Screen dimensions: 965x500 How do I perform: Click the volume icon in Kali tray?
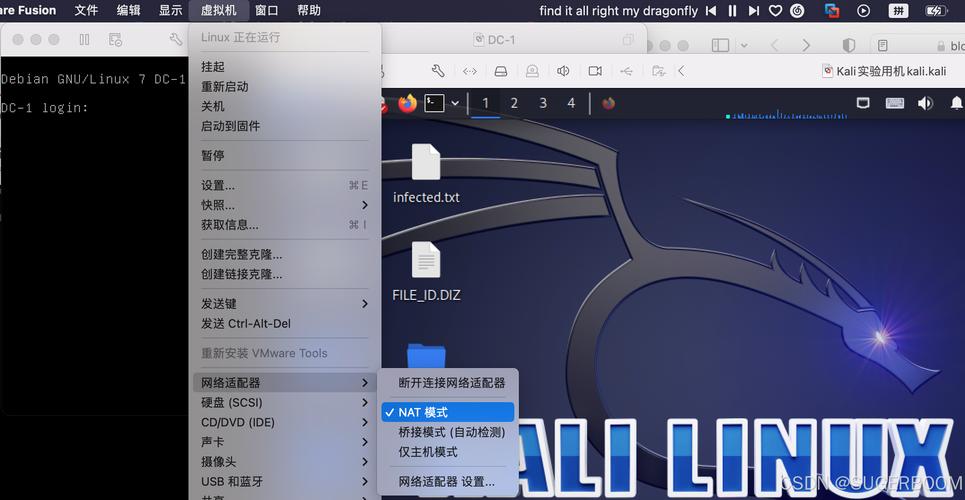[925, 103]
